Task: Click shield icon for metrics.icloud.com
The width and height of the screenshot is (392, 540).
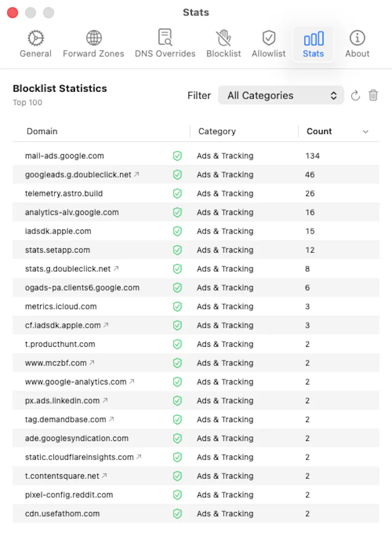Action: pos(177,307)
